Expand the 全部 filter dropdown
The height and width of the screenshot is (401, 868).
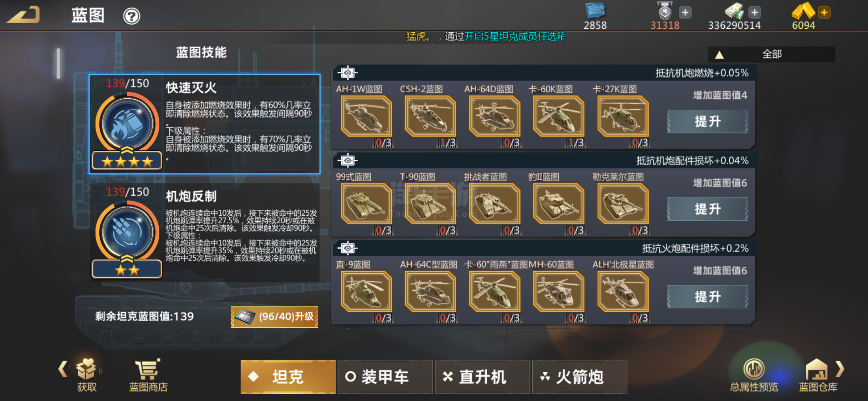tap(772, 54)
